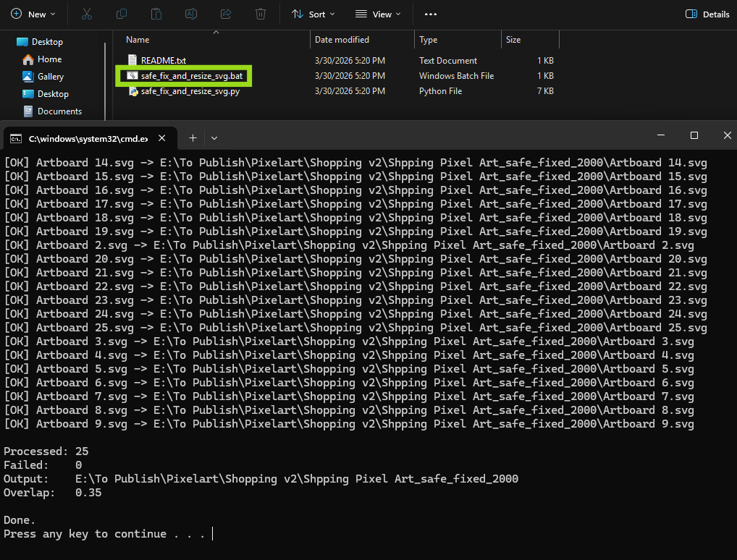The image size is (737, 560).
Task: Select safe_fix_and_resize_svg.py file
Action: (x=190, y=91)
